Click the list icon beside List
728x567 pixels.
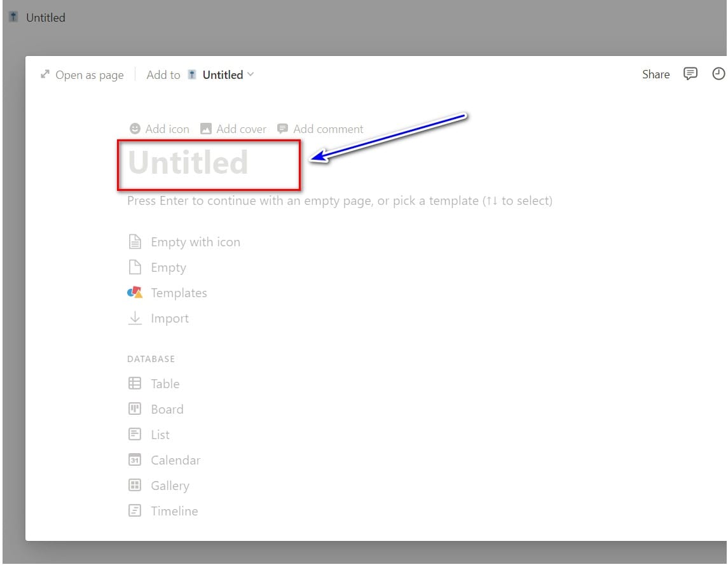pyautogui.click(x=135, y=435)
